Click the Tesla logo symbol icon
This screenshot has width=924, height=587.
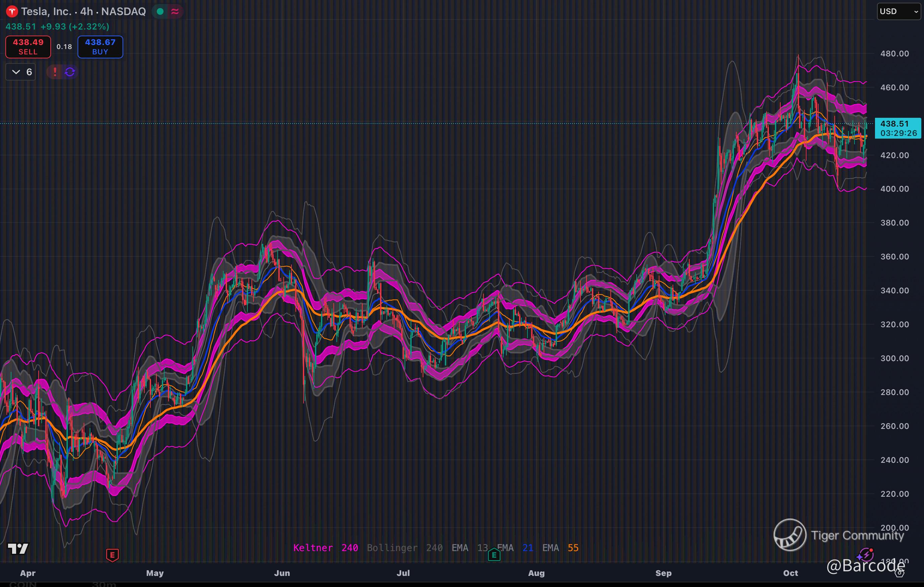click(12, 12)
